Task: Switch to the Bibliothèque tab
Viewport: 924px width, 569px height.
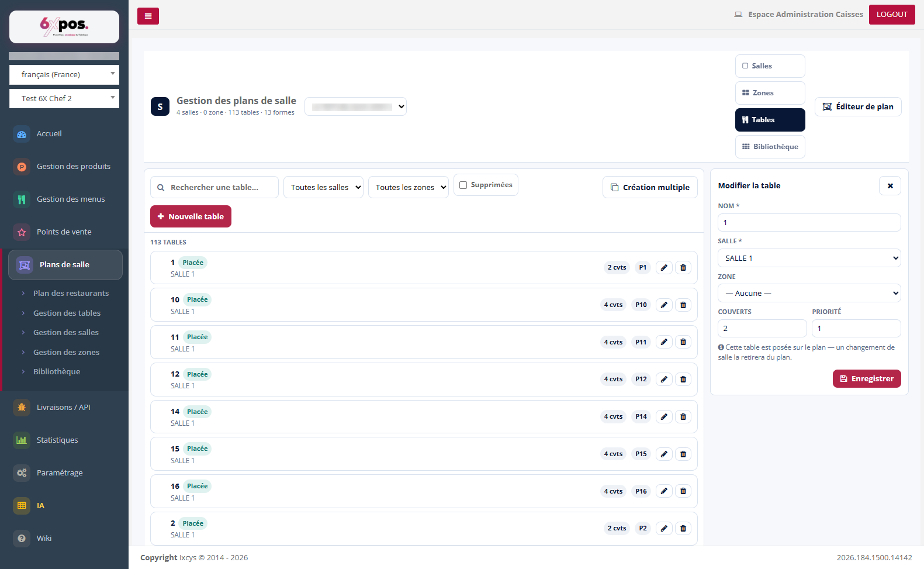Action: point(770,147)
